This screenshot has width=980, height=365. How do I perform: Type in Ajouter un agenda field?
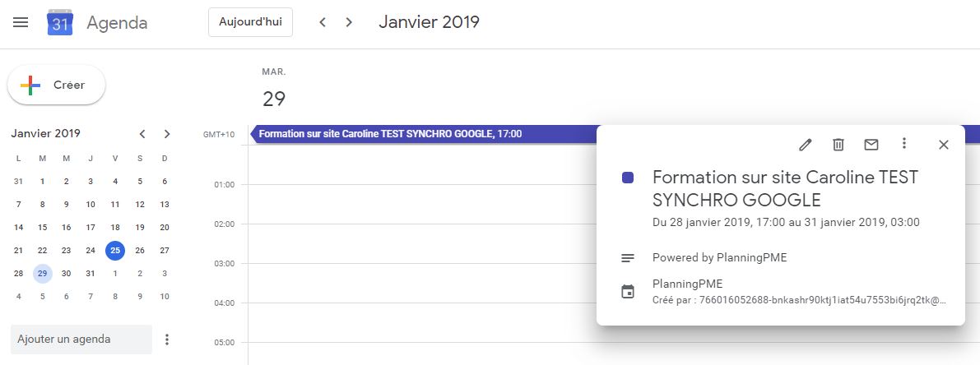click(81, 340)
